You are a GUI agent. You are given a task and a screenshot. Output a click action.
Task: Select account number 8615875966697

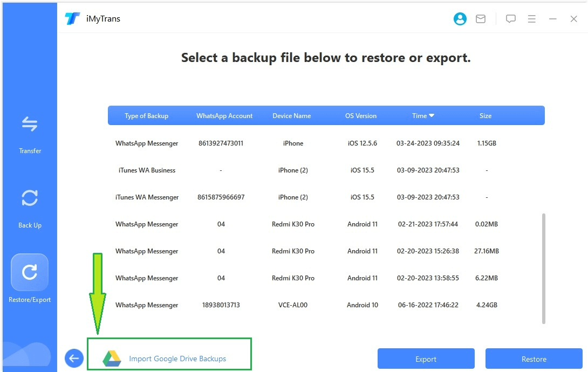click(x=221, y=197)
